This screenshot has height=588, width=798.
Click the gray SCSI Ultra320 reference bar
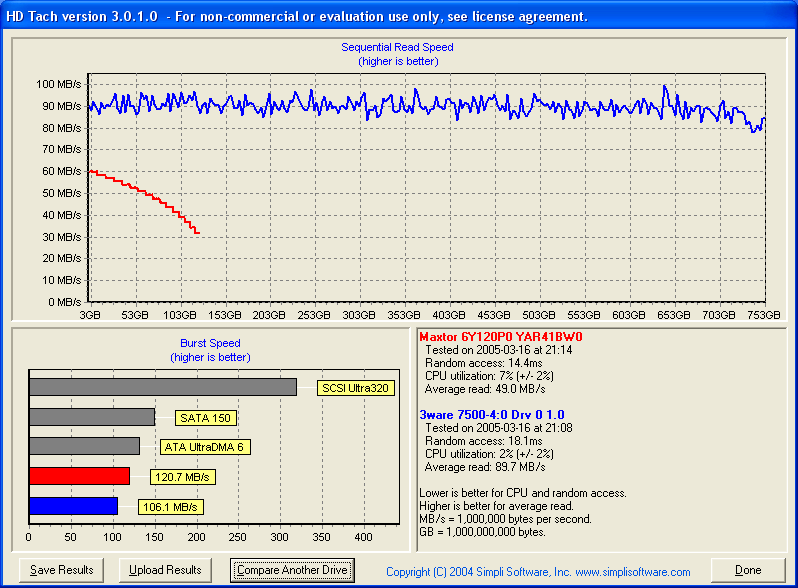[162, 387]
